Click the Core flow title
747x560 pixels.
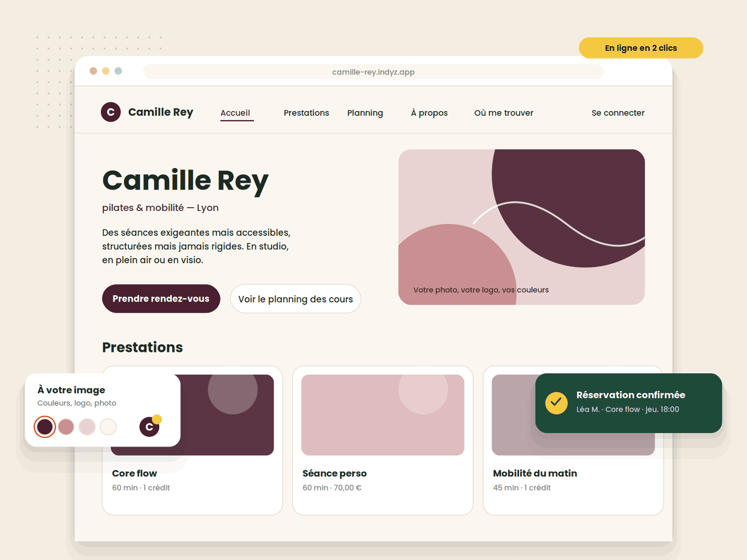click(134, 473)
